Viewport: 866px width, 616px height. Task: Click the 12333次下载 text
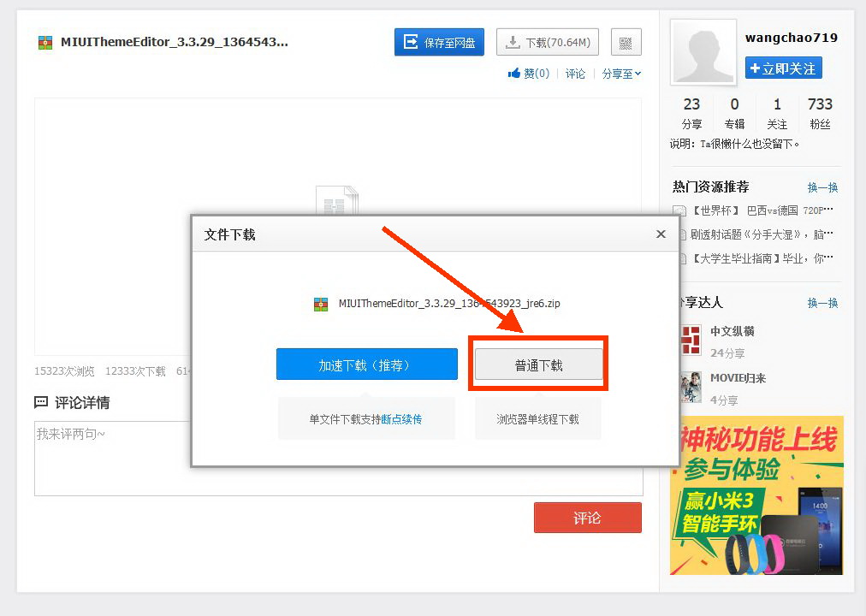pyautogui.click(x=135, y=371)
